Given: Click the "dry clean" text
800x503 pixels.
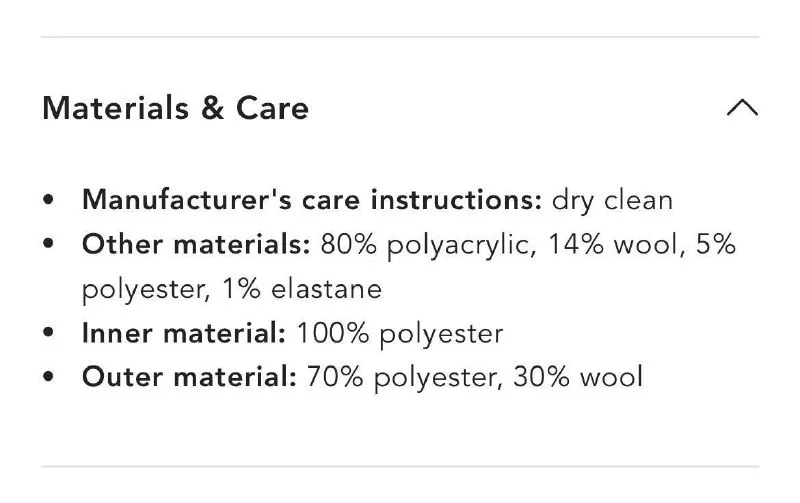Looking at the screenshot, I should 612,199.
